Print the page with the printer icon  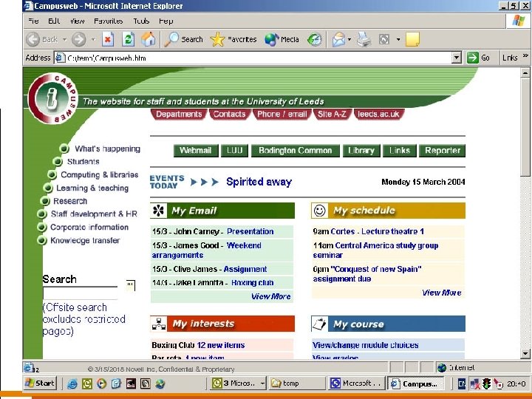pos(364,39)
